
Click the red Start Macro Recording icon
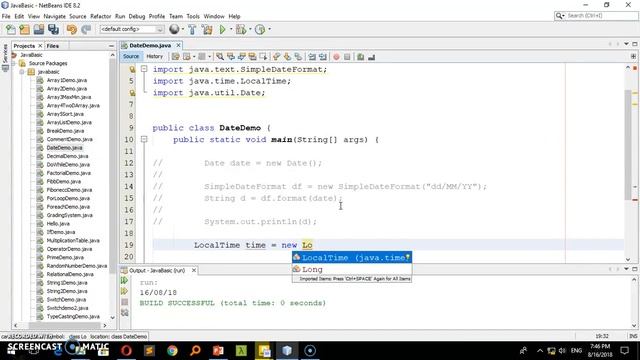tap(336, 57)
